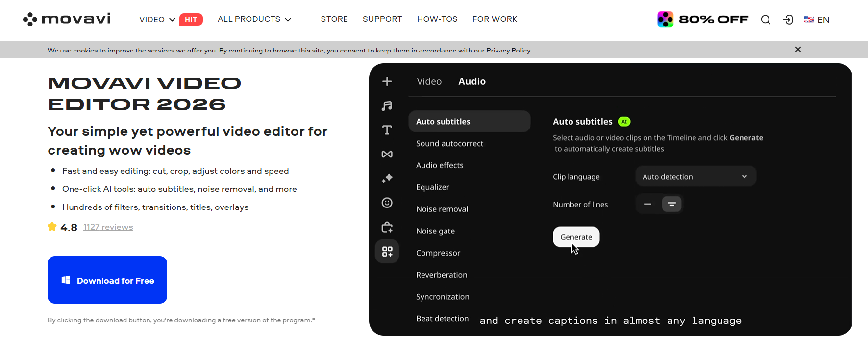Select Compressor option
Viewport: 868px width, 362px height.
coord(438,253)
